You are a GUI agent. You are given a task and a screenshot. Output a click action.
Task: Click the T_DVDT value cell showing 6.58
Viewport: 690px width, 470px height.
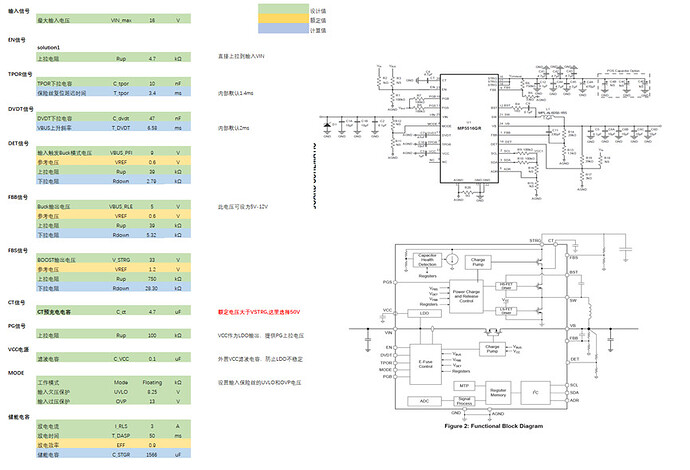tap(152, 128)
